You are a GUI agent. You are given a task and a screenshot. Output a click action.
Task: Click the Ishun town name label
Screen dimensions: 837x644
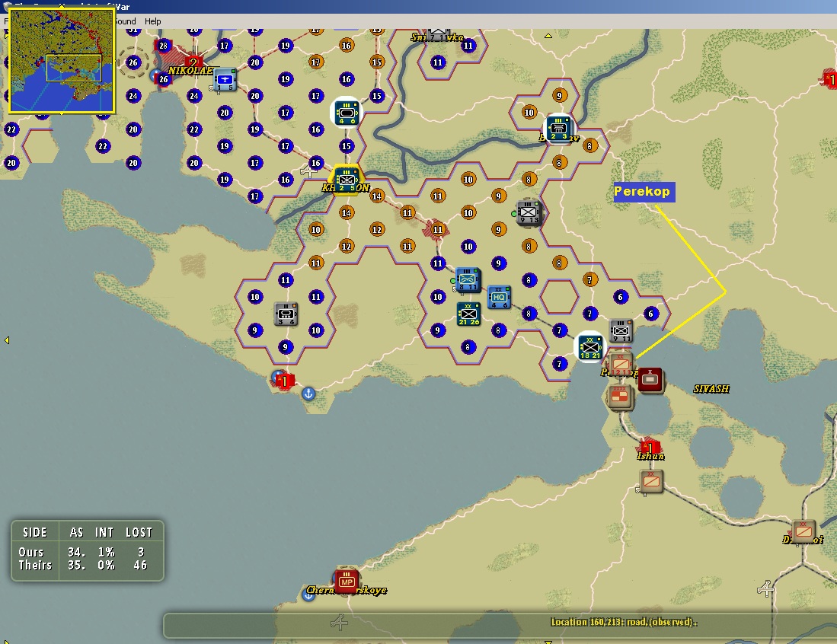650,456
